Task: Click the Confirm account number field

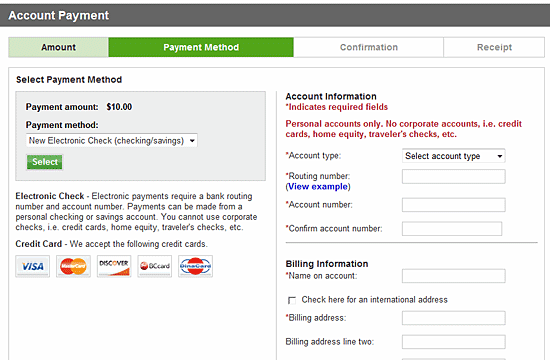Action: pyautogui.click(x=452, y=228)
